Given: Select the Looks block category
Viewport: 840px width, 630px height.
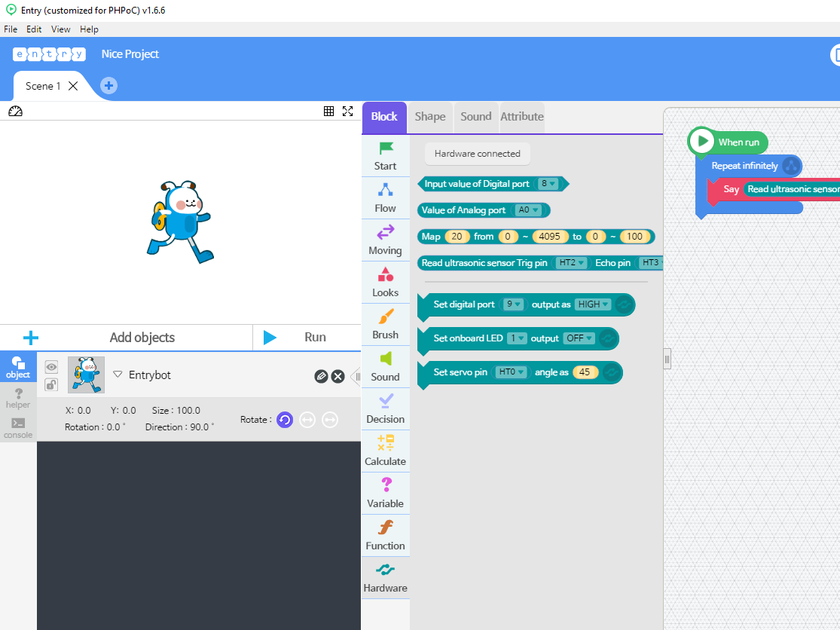Looking at the screenshot, I should [385, 282].
